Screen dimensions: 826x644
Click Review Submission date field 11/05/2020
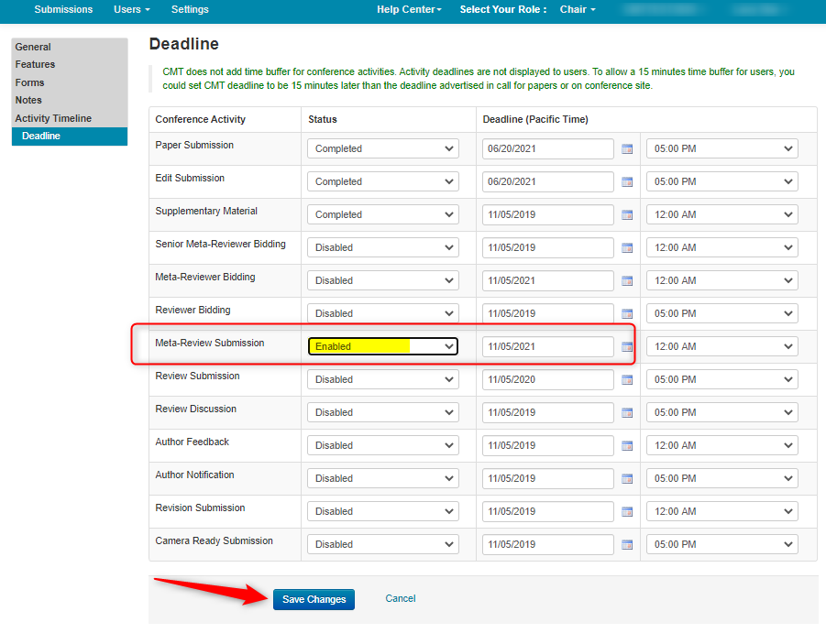pyautogui.click(x=548, y=379)
